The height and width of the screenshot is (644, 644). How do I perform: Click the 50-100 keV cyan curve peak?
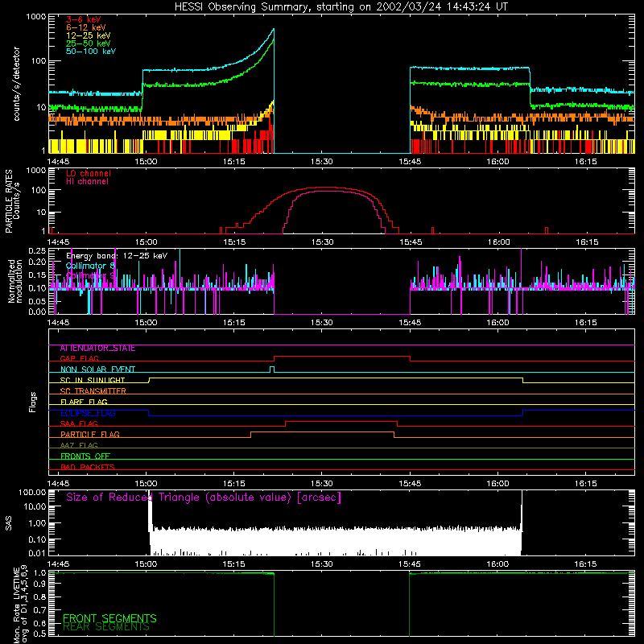tap(274, 29)
